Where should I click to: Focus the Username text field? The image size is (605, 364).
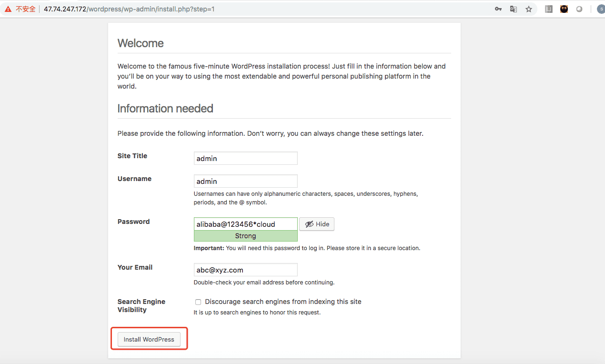(245, 181)
